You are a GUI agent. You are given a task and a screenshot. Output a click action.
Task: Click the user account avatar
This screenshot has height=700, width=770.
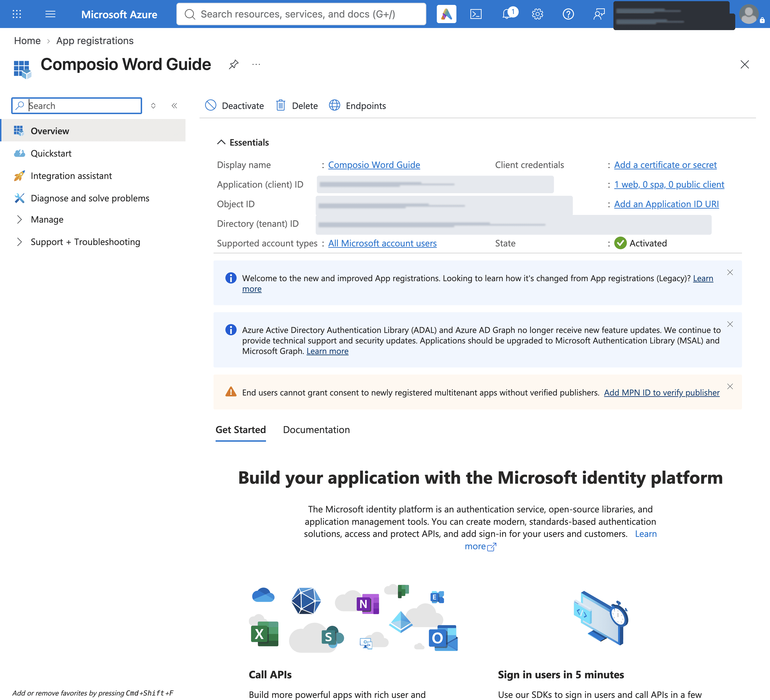[x=749, y=14]
